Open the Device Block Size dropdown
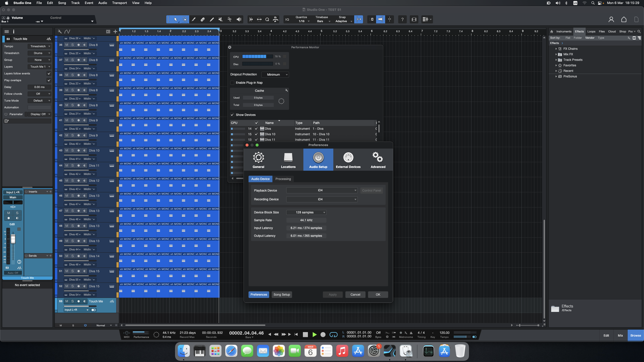 coord(306,212)
